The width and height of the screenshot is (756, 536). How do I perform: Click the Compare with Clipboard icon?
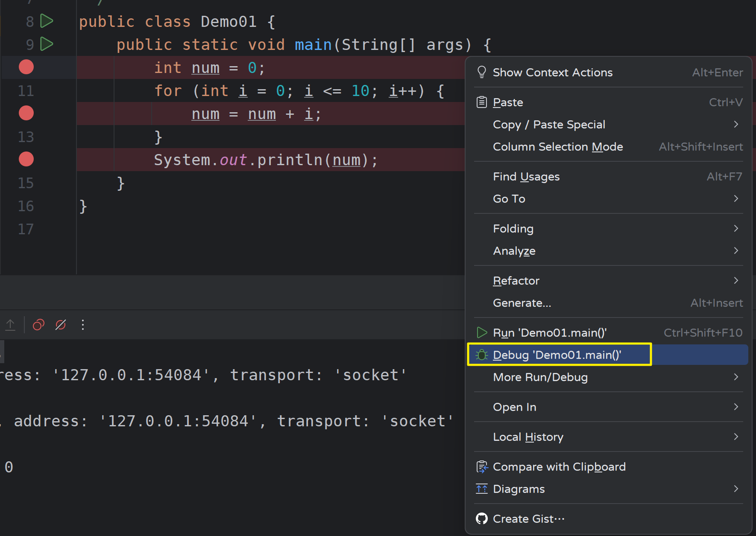click(x=482, y=467)
